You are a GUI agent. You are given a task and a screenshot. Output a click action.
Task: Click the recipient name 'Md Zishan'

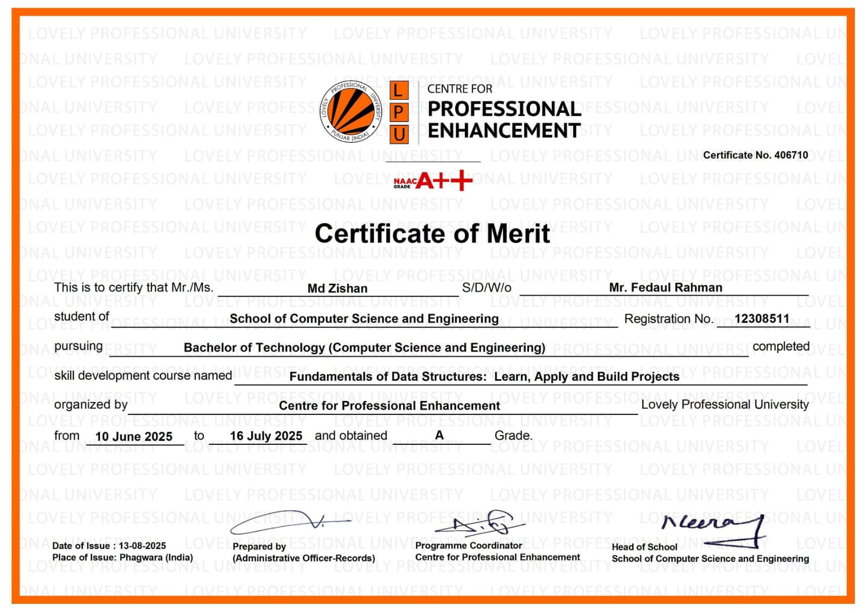pos(337,289)
